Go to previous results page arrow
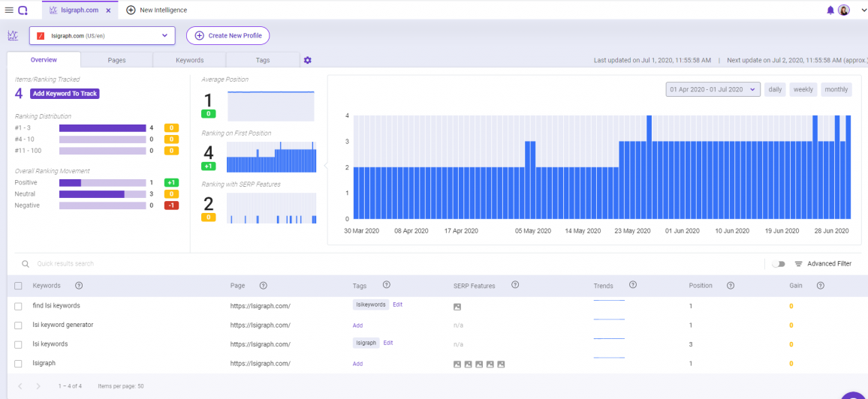 pyautogui.click(x=20, y=385)
